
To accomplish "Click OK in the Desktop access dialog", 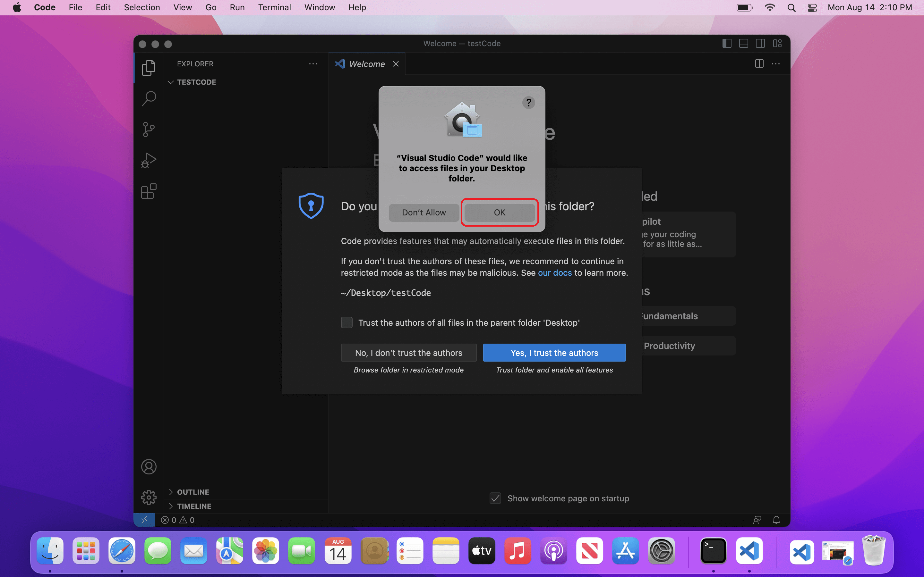I will 500,213.
